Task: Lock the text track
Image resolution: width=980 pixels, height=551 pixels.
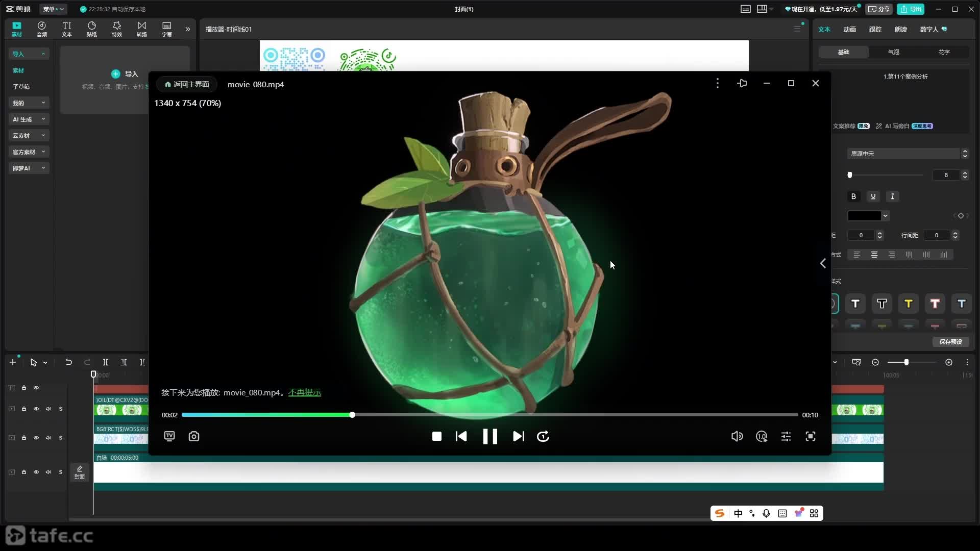Action: pyautogui.click(x=24, y=388)
